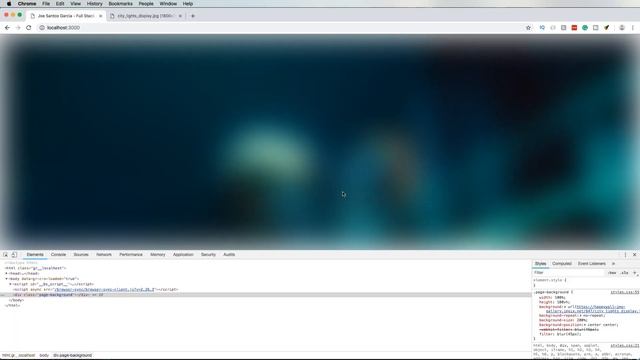Screen dimensions: 640x360
Task: Bookmark this page with the star icon
Action: pyautogui.click(x=528, y=28)
